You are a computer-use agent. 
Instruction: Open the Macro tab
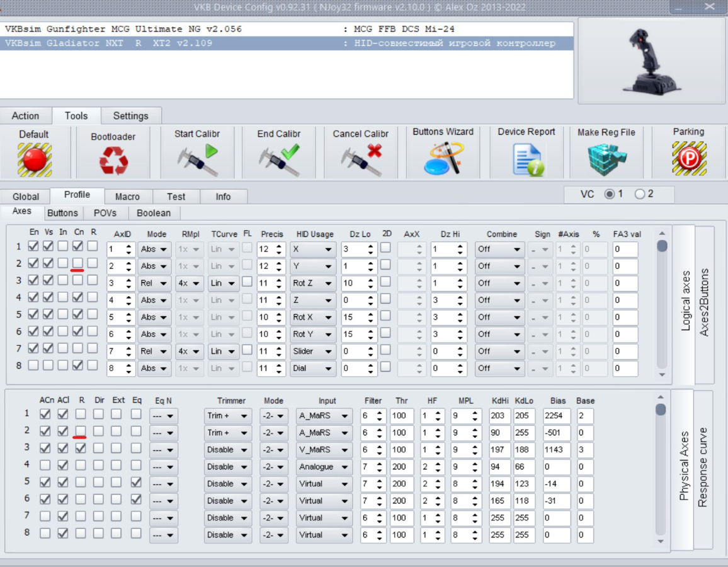click(x=128, y=197)
